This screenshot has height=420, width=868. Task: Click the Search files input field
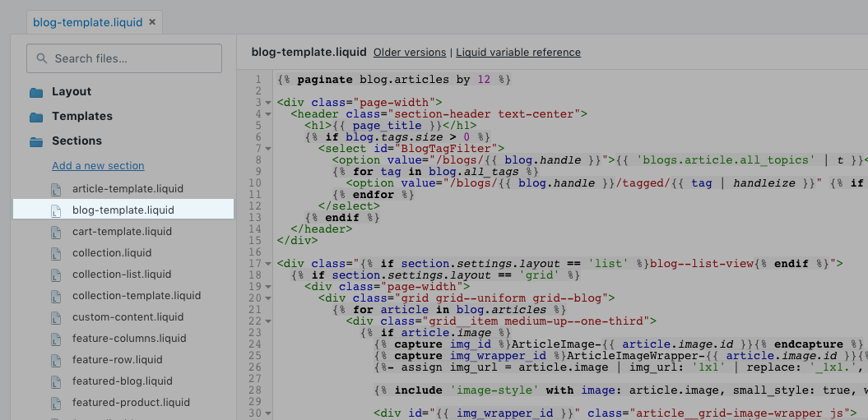(124, 58)
